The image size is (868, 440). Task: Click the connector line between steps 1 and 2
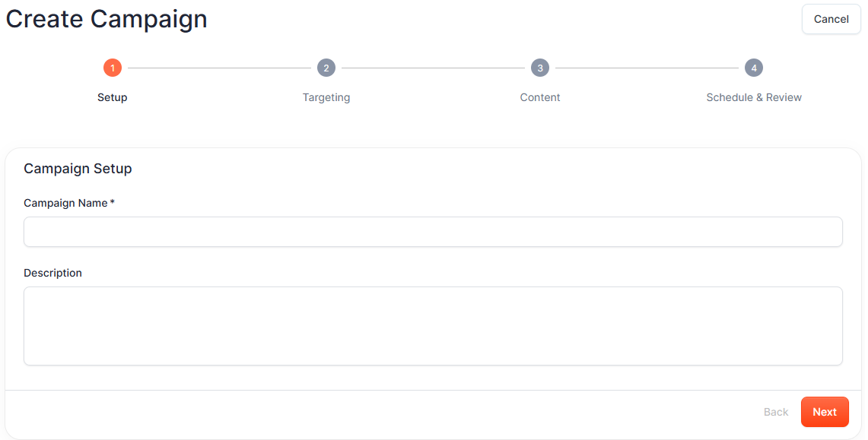pyautogui.click(x=219, y=68)
